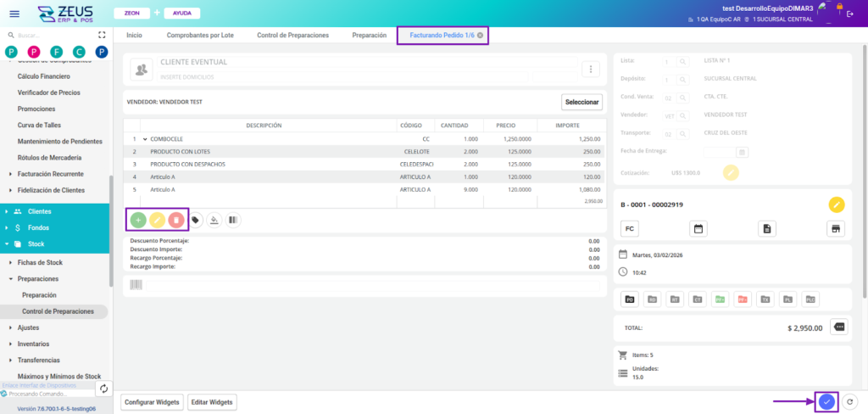Viewport: 868px width, 414px height.
Task: Click the red delete item trash button
Action: click(x=176, y=220)
